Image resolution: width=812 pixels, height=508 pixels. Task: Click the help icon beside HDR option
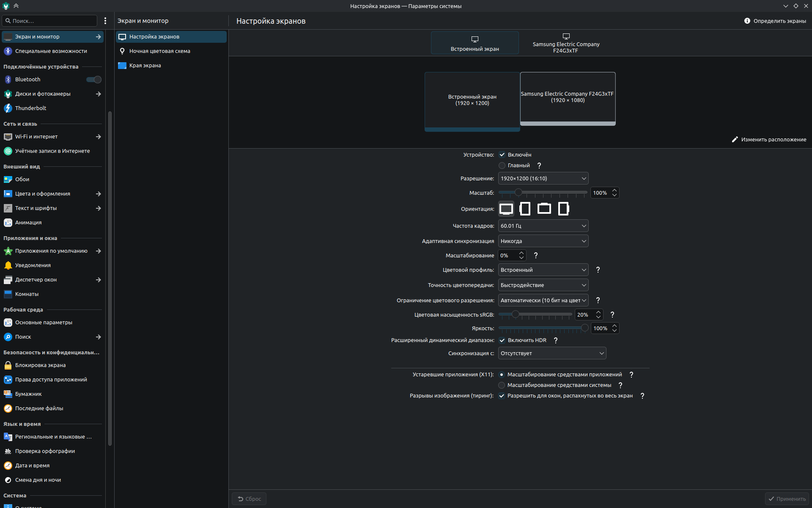pos(556,340)
